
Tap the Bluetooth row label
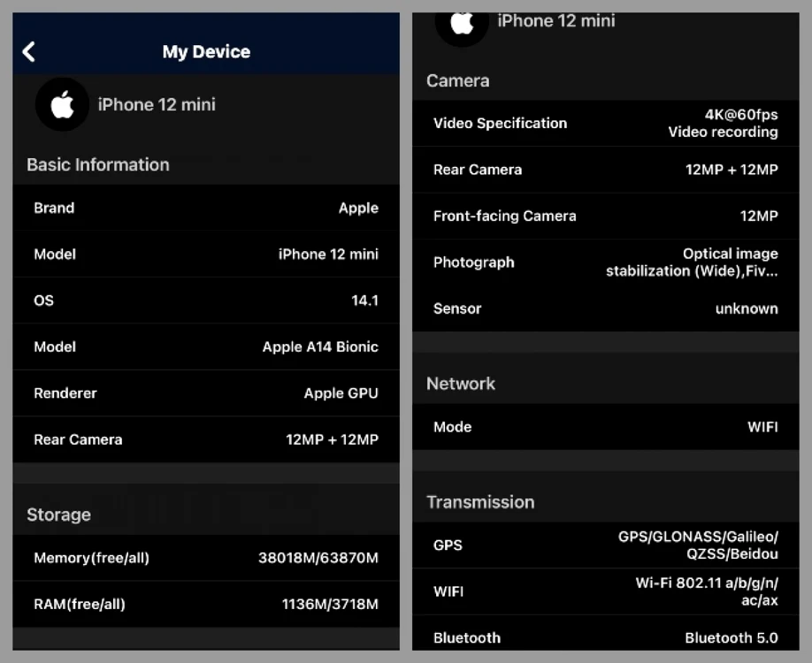[467, 637]
